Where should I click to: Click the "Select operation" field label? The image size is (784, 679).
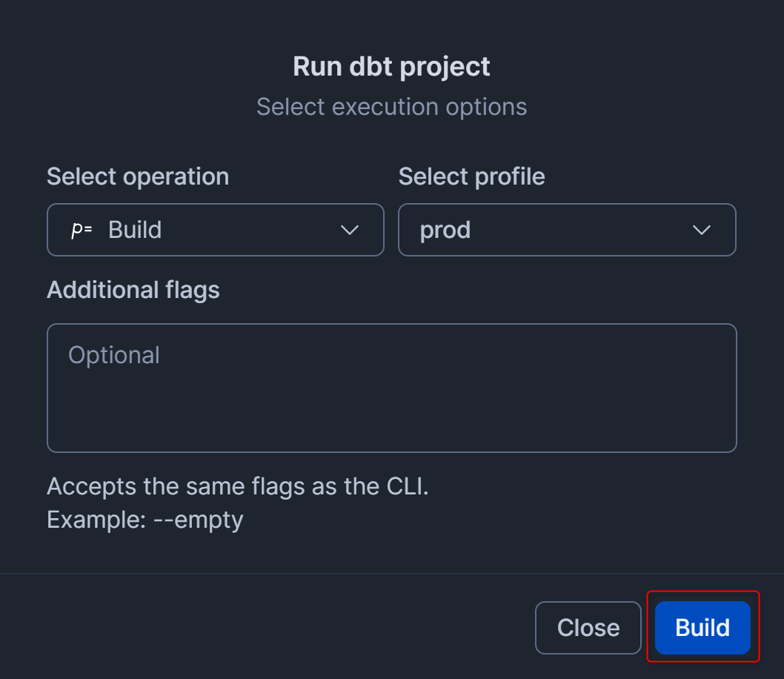138,176
